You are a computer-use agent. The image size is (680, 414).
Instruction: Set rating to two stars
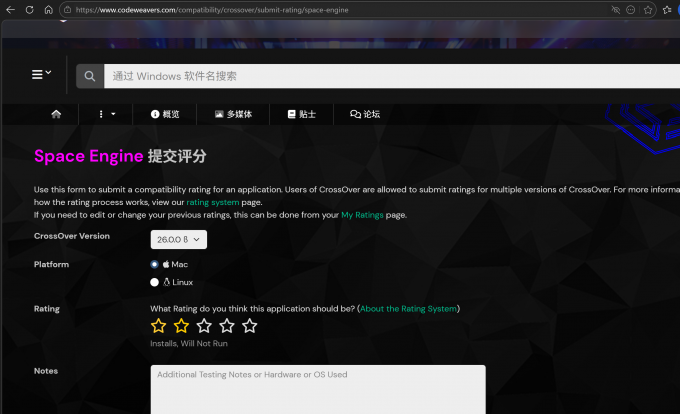181,326
